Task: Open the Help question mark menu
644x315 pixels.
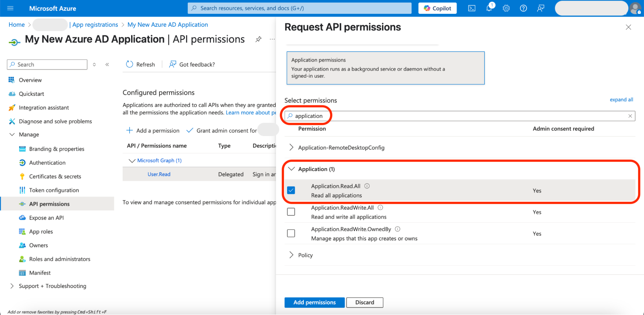Action: coord(524,8)
